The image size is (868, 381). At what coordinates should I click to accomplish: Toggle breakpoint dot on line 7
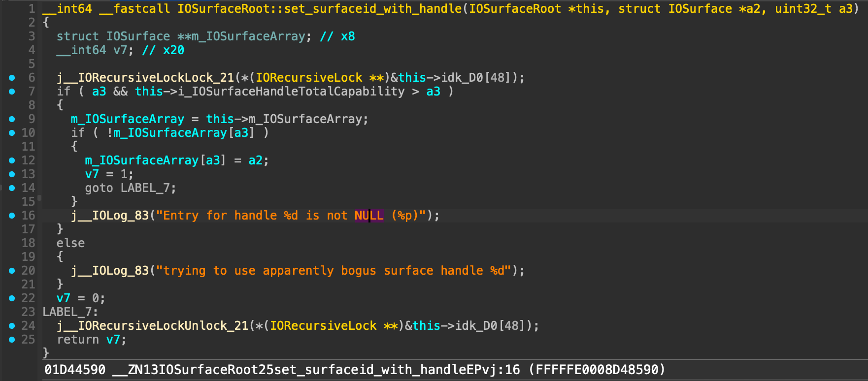pos(12,92)
